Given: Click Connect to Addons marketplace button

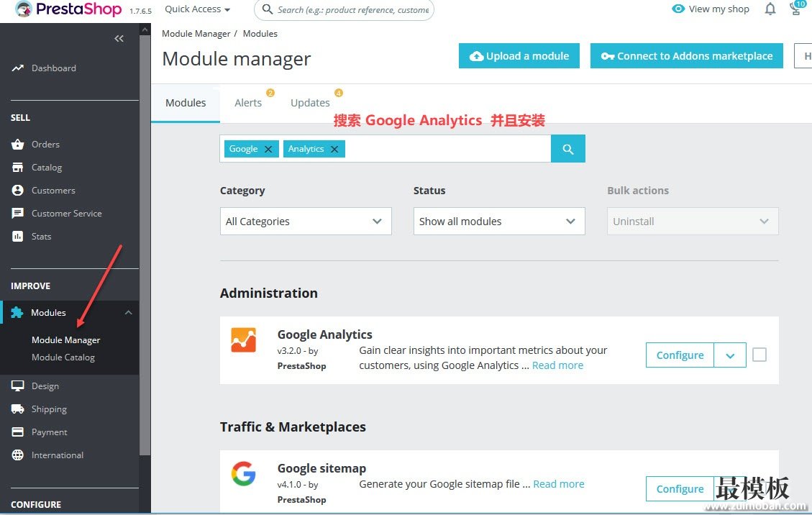Looking at the screenshot, I should click(x=687, y=56).
